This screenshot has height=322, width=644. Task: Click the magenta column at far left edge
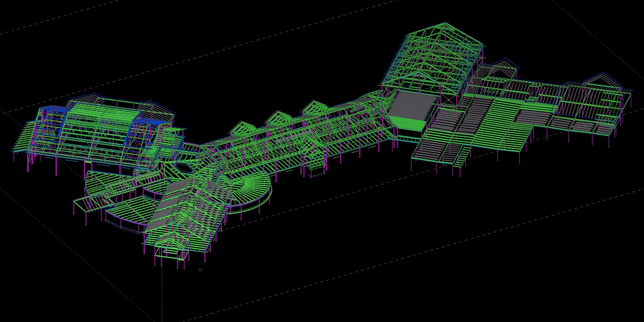(x=15, y=156)
